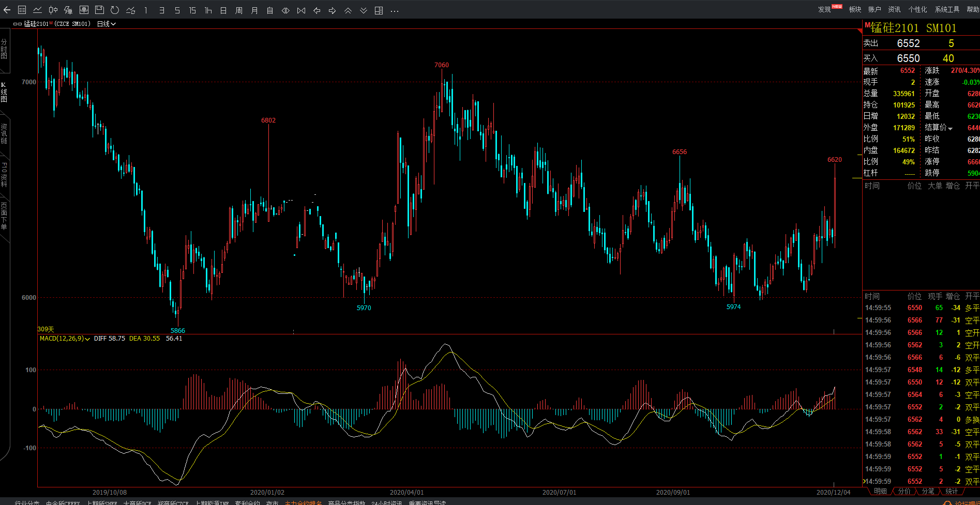
Task: Open the 账户 menu
Action: tap(875, 9)
